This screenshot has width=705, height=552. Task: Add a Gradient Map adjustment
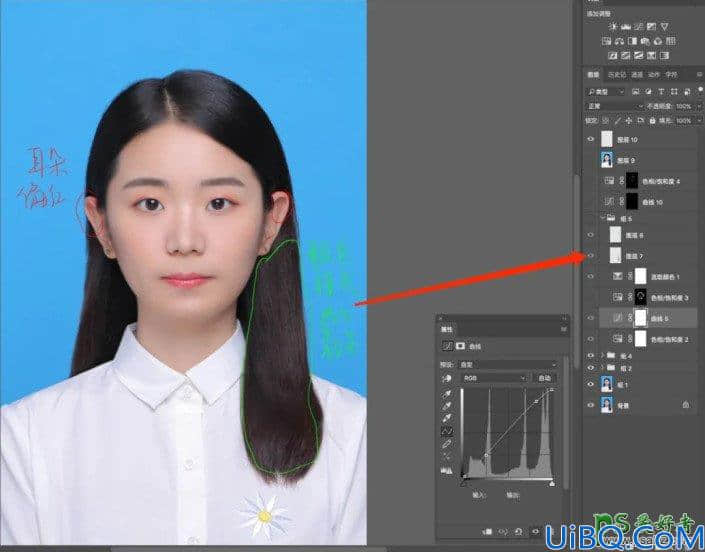point(665,56)
